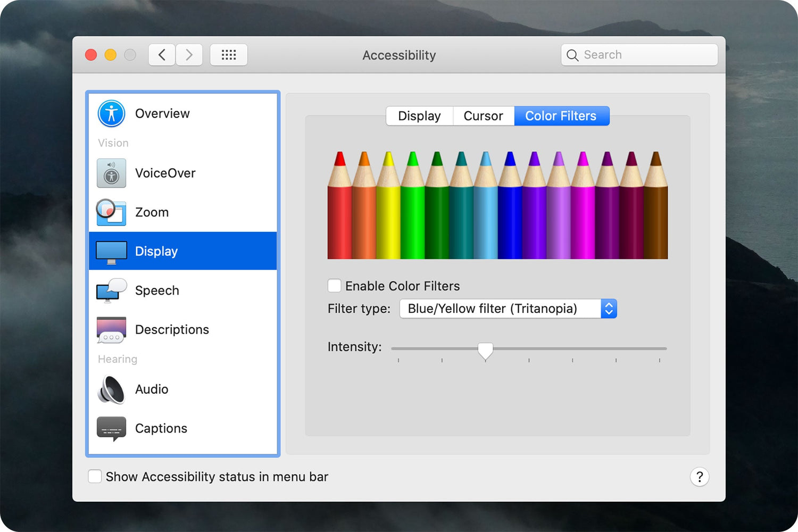798x532 pixels.
Task: Click the back navigation arrow
Action: point(162,54)
